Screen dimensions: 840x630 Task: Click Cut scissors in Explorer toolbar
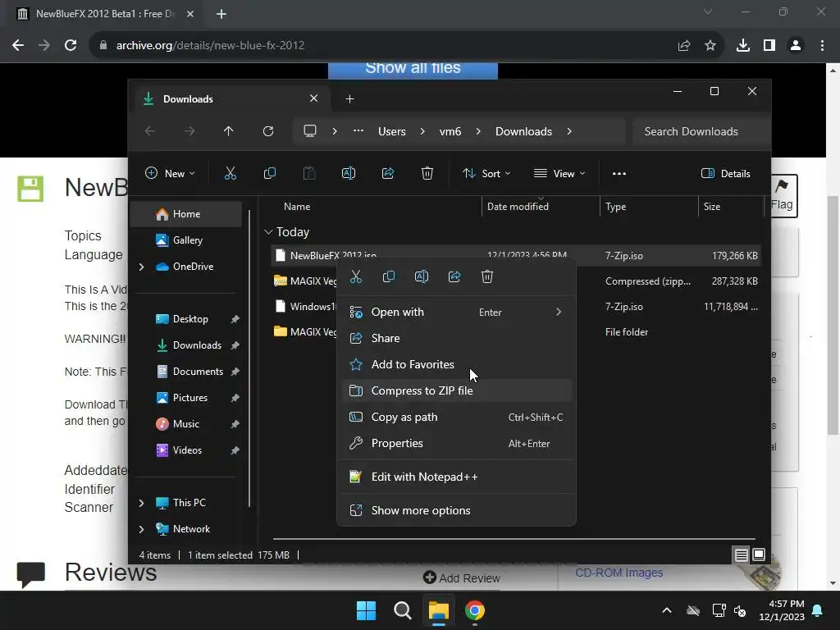point(231,173)
